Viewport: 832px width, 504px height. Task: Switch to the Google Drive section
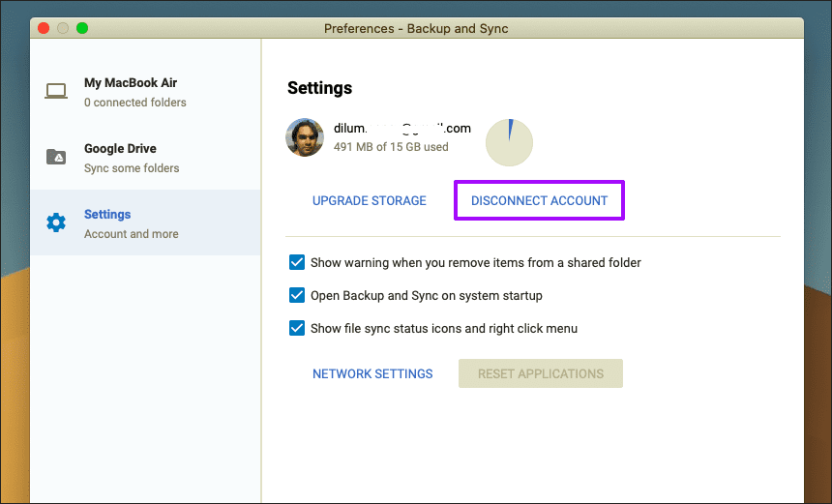point(145,157)
